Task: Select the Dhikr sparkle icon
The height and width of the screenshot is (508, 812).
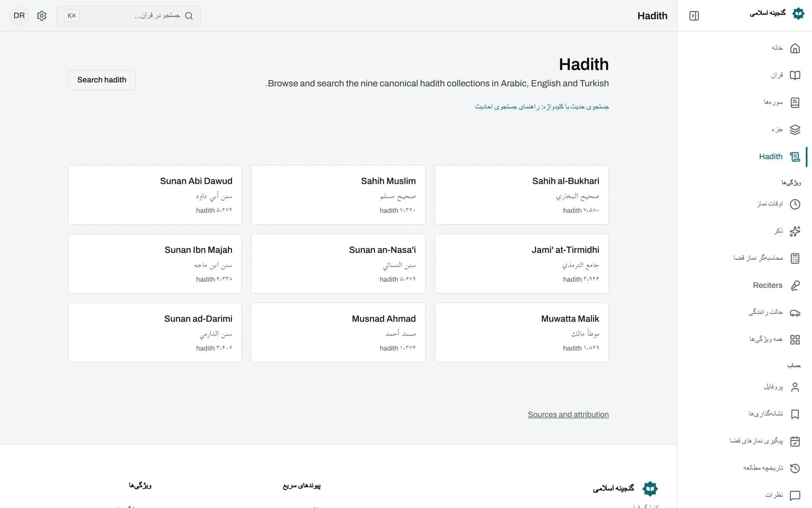Action: (795, 231)
